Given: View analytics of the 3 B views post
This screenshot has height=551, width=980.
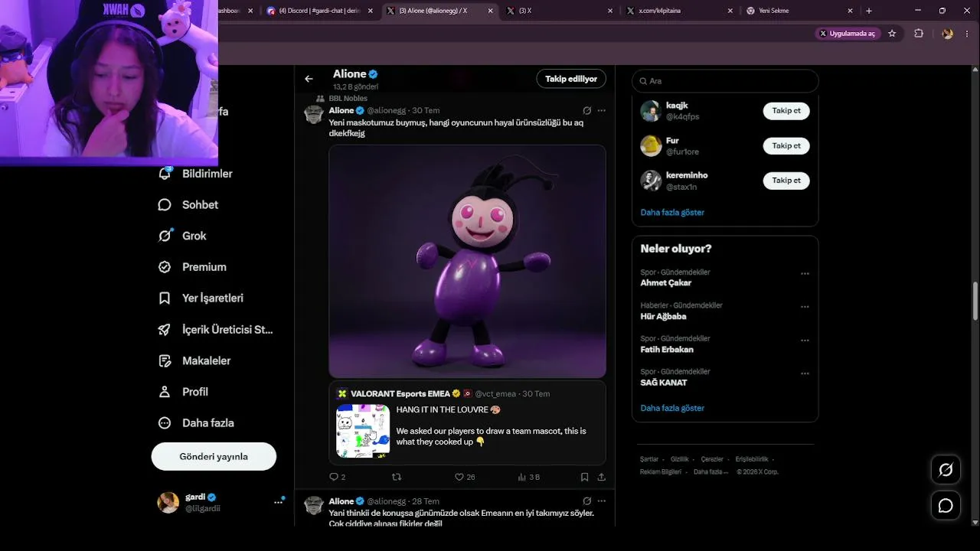Looking at the screenshot, I should pos(522,477).
